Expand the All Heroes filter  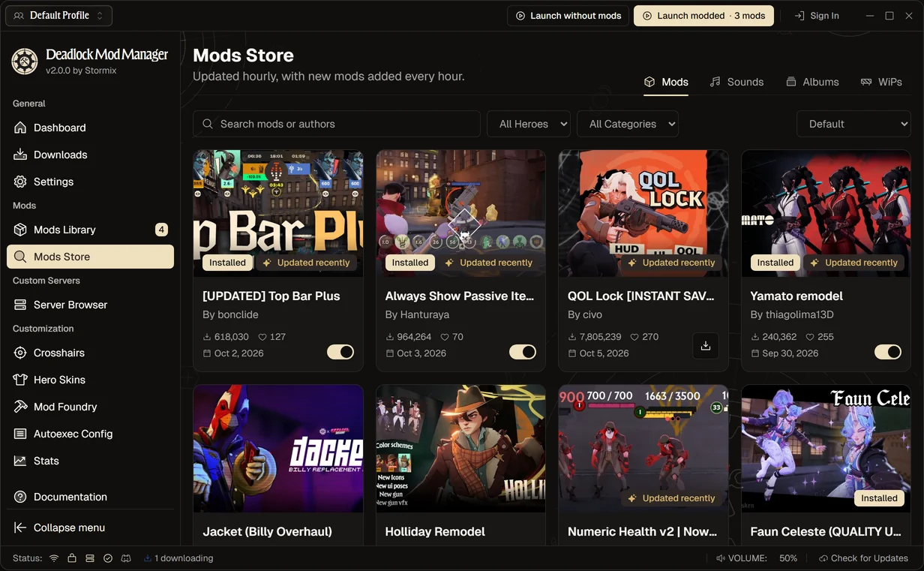coord(529,124)
